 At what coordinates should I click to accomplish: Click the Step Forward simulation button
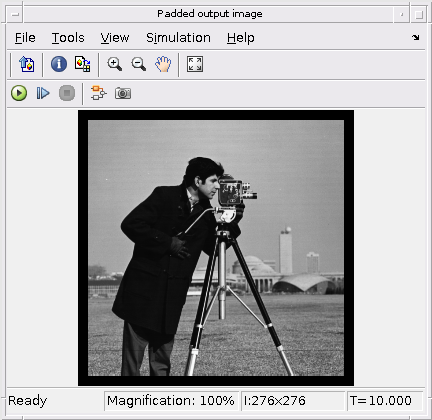(43, 93)
